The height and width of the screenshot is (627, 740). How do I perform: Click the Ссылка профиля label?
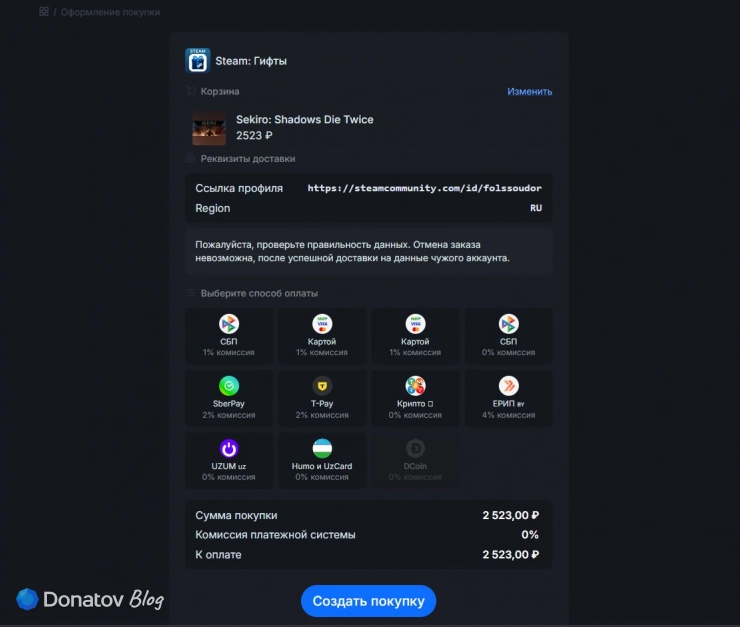tap(239, 188)
